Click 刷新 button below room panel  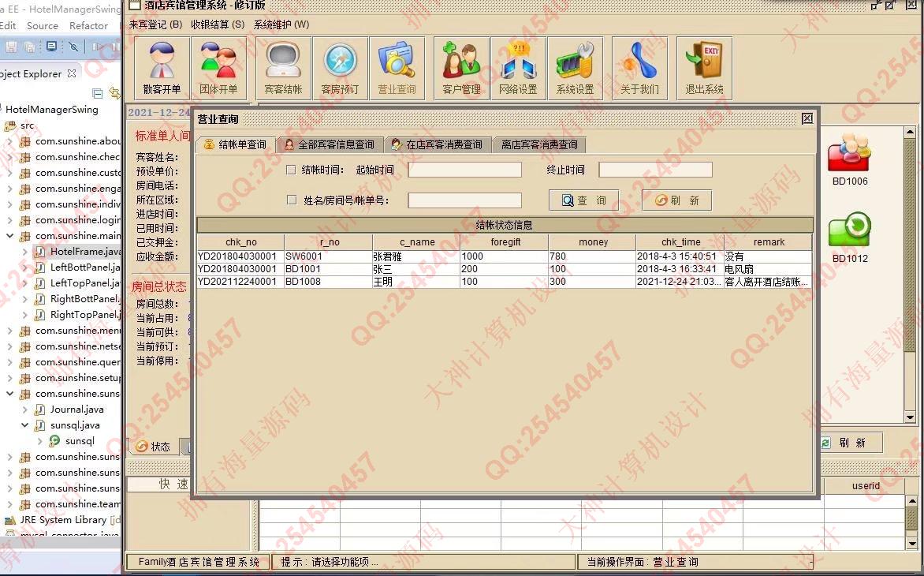[850, 442]
